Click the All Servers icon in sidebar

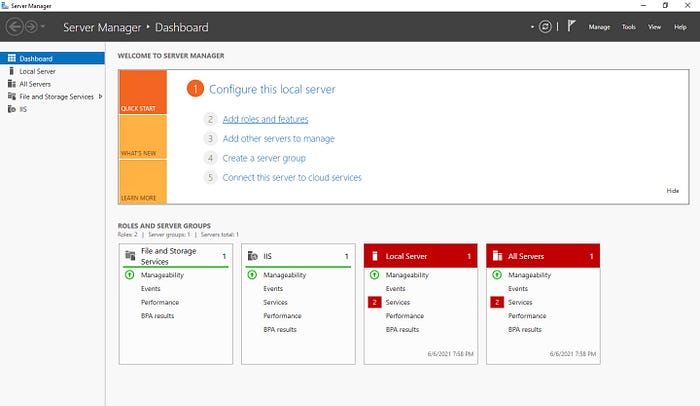[12, 84]
